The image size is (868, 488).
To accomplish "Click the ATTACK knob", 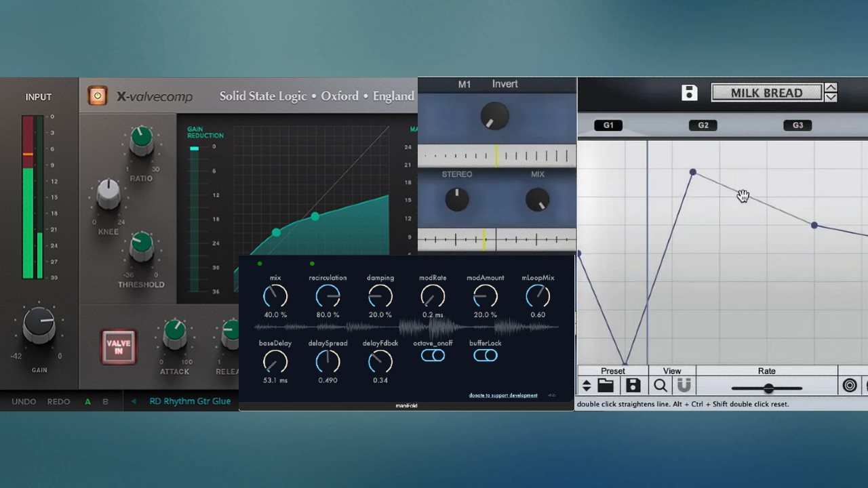I will (x=174, y=333).
